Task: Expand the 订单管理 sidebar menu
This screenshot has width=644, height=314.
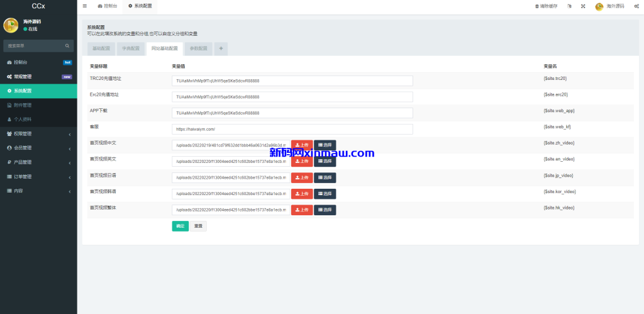Action: pos(38,176)
